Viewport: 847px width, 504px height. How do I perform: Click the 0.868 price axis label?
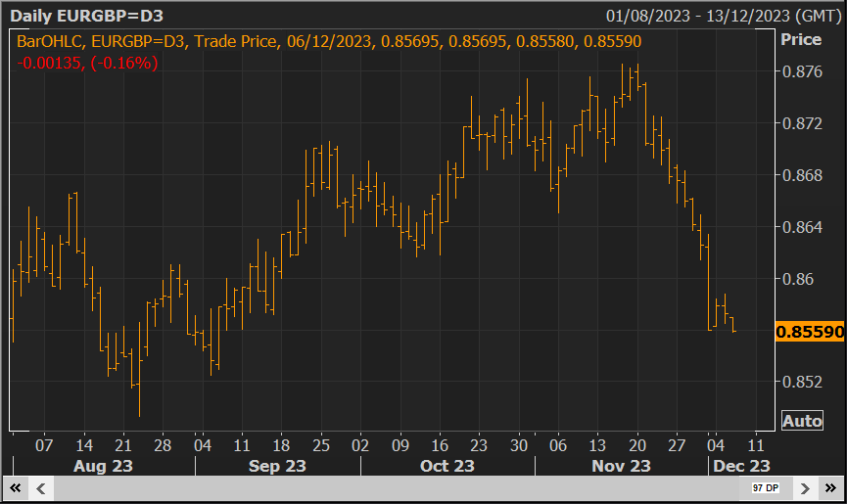point(802,175)
